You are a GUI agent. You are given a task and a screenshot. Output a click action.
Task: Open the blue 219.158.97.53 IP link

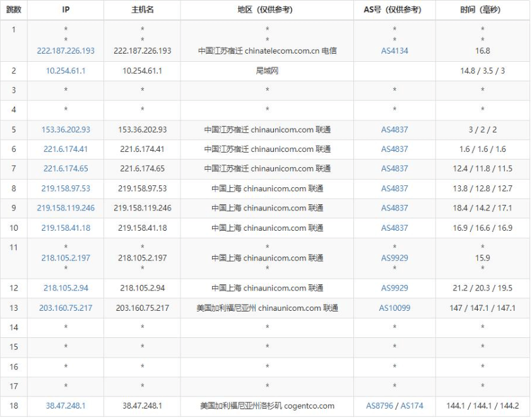tap(66, 189)
